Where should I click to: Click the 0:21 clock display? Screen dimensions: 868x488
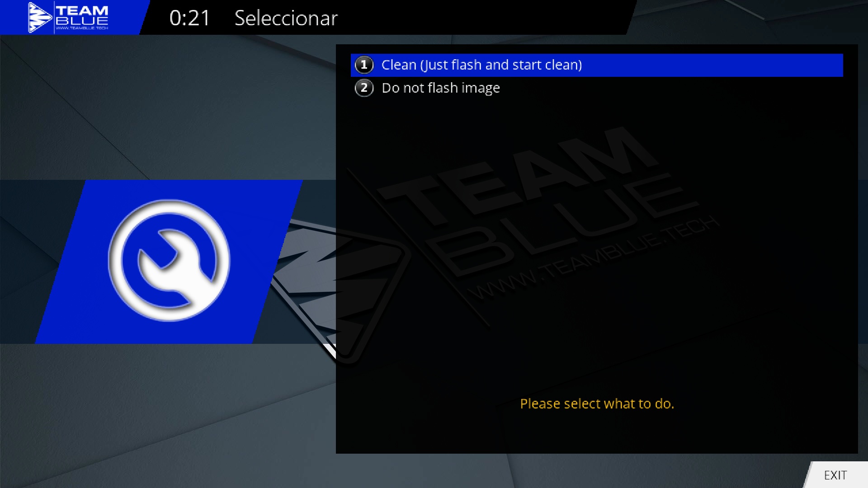[x=190, y=19]
